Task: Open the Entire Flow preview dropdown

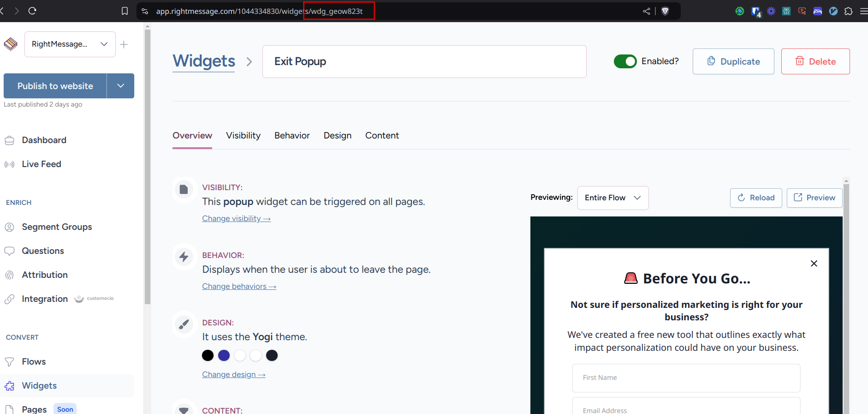Action: pyautogui.click(x=612, y=198)
